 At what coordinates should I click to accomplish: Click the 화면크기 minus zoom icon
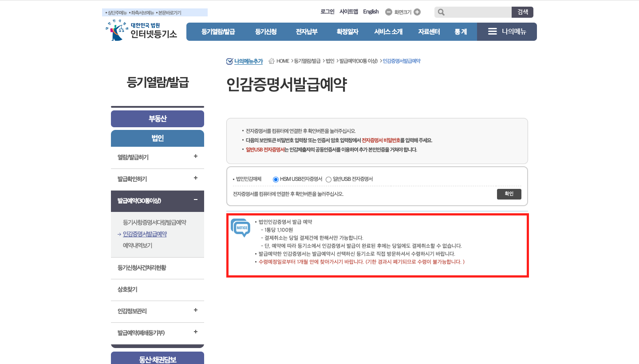(389, 12)
